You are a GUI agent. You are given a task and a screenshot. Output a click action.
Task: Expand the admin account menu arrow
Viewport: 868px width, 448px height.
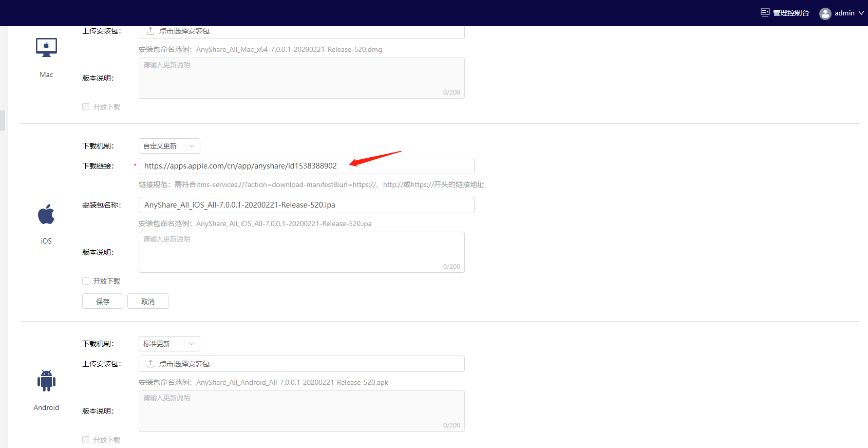pyautogui.click(x=861, y=13)
